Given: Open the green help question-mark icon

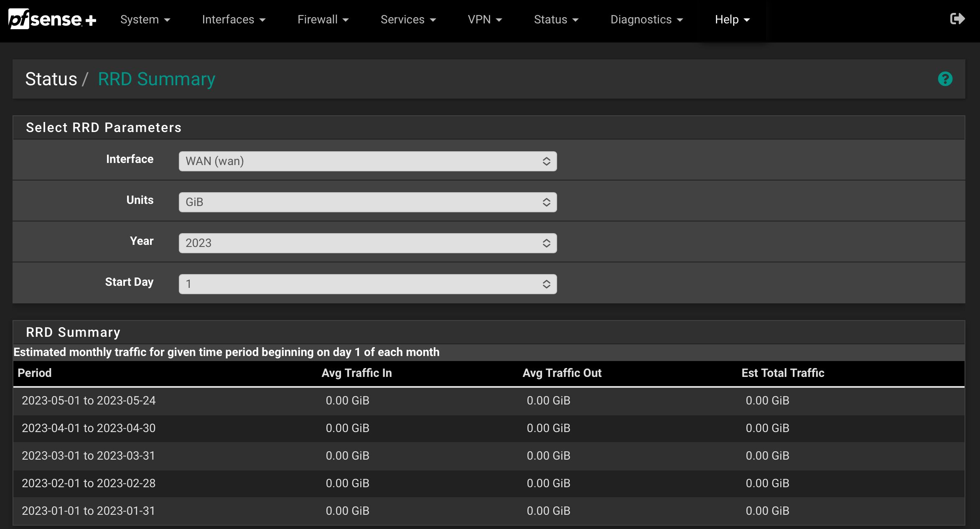Looking at the screenshot, I should (x=945, y=79).
